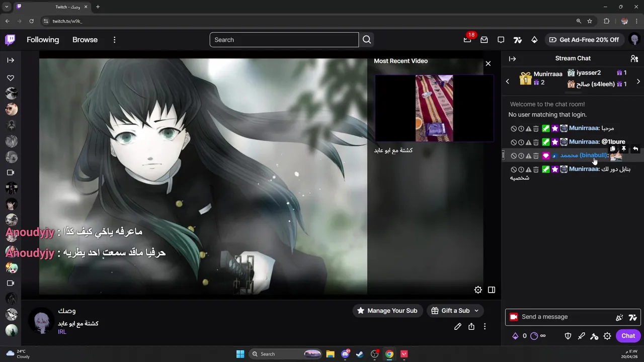
Task: Timeout user on Munirraaa مرحبا message
Action: point(521,129)
